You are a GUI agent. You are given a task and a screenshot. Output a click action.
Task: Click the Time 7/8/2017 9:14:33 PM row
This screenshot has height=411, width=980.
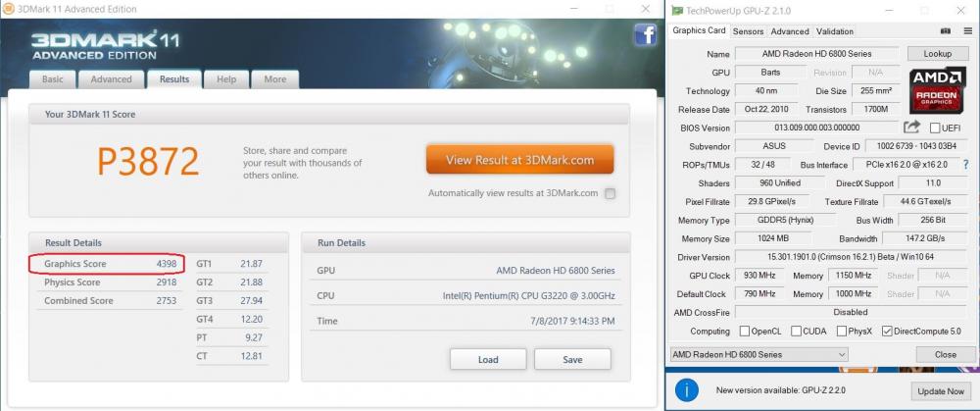pyautogui.click(x=465, y=321)
